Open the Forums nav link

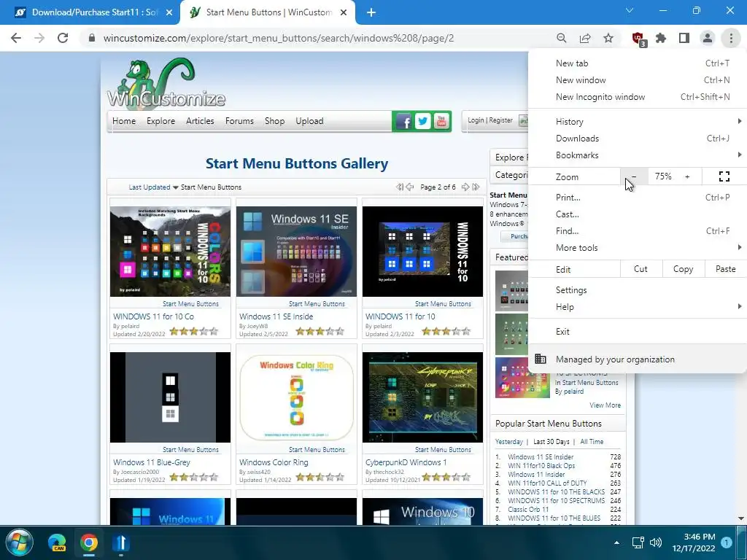tap(239, 121)
